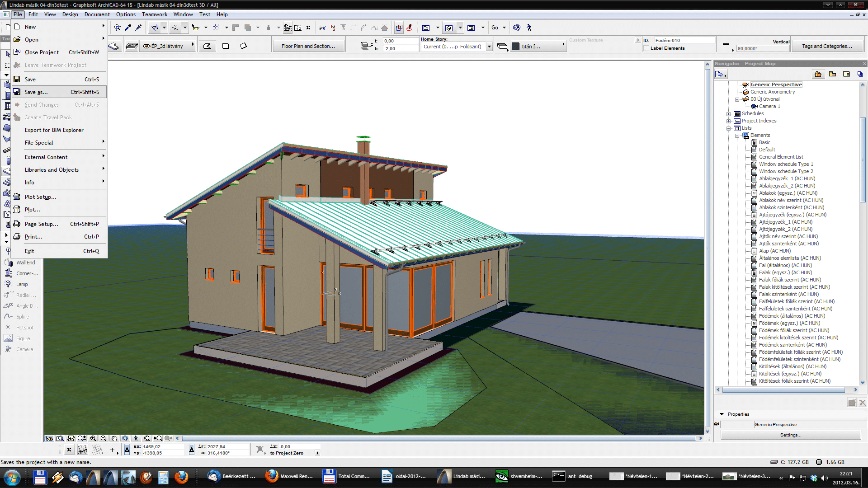Image resolution: width=868 pixels, height=488 pixels.
Task: Open the File menu
Action: click(17, 14)
